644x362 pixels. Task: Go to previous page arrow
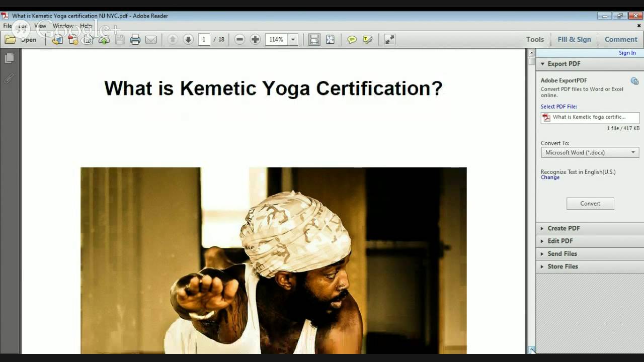(173, 39)
